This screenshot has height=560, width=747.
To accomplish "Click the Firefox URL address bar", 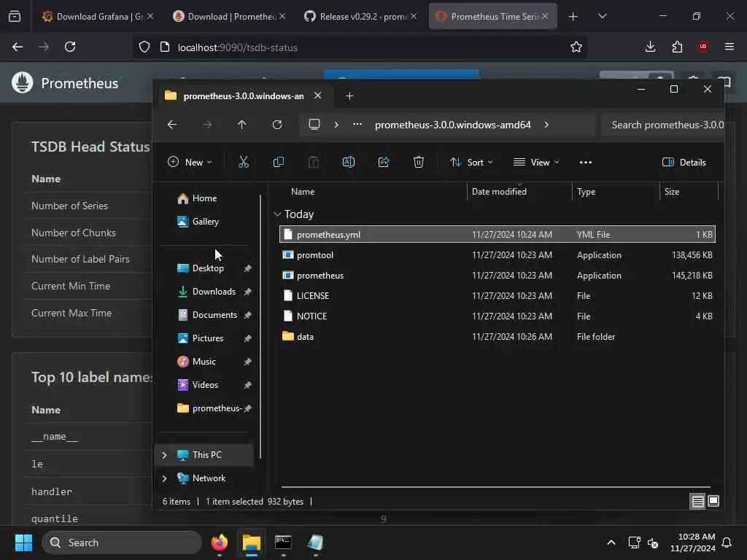I will 360,47.
